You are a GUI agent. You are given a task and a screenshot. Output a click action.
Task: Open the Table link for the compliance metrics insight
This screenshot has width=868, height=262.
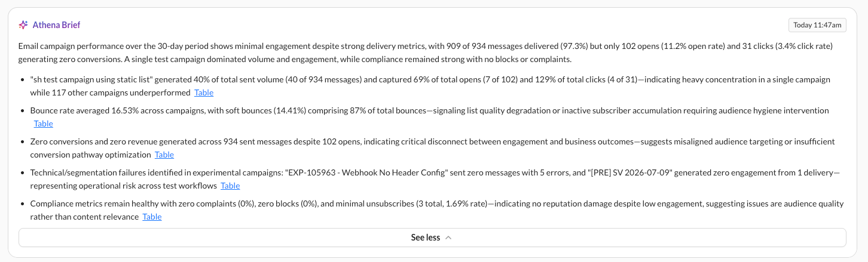[x=152, y=217]
